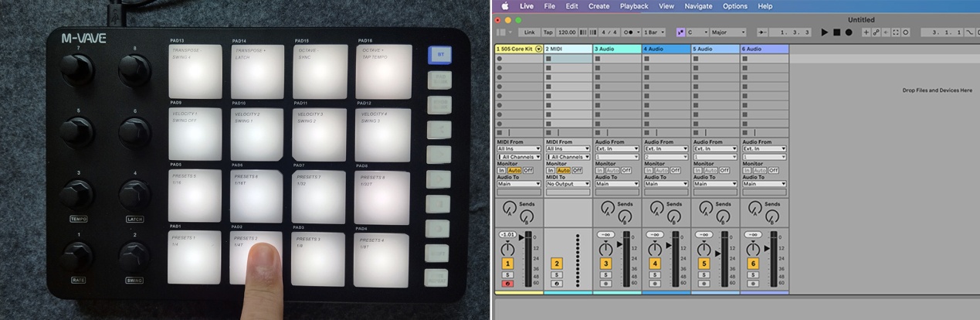Click the Arrangement Record circle button

coord(849,32)
